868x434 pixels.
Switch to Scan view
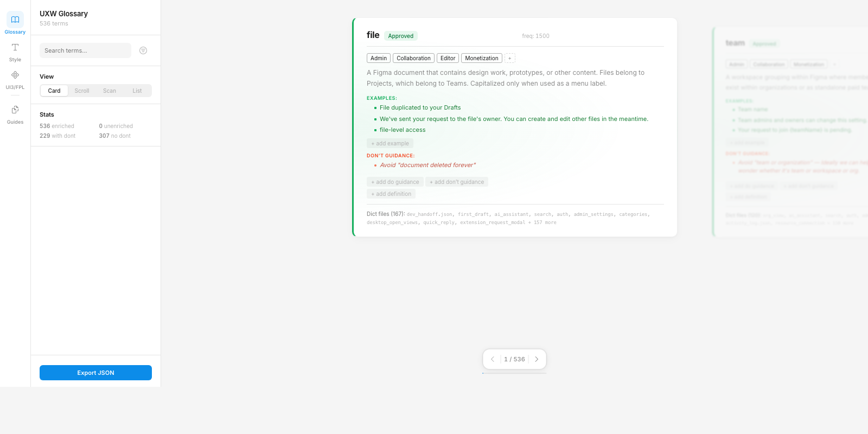[x=110, y=91]
